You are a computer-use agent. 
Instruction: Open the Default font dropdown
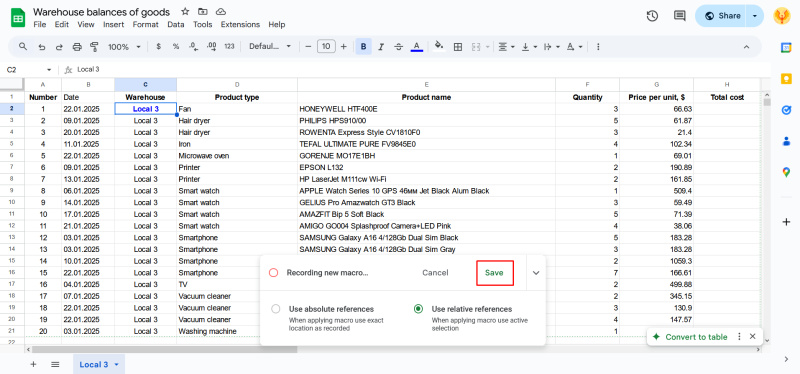270,47
